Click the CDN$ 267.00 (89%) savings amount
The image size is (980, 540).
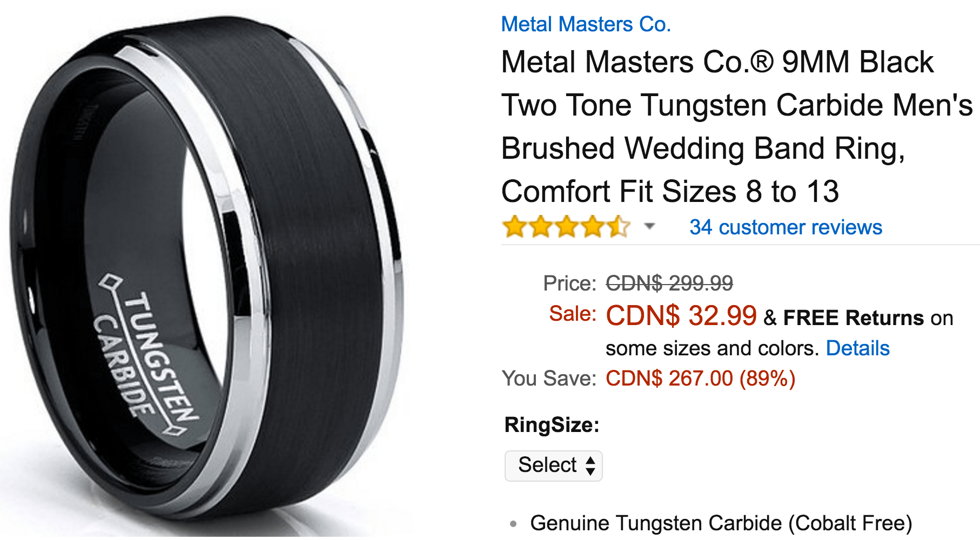click(x=700, y=379)
